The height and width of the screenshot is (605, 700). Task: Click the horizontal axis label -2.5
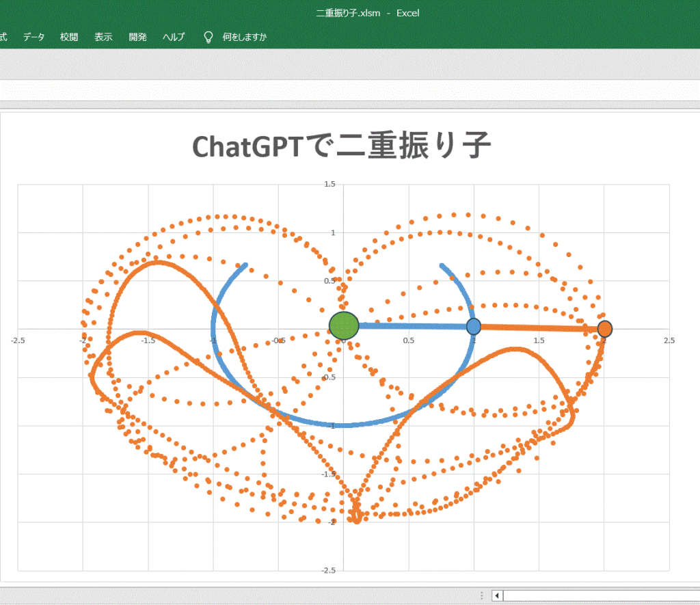[18, 340]
